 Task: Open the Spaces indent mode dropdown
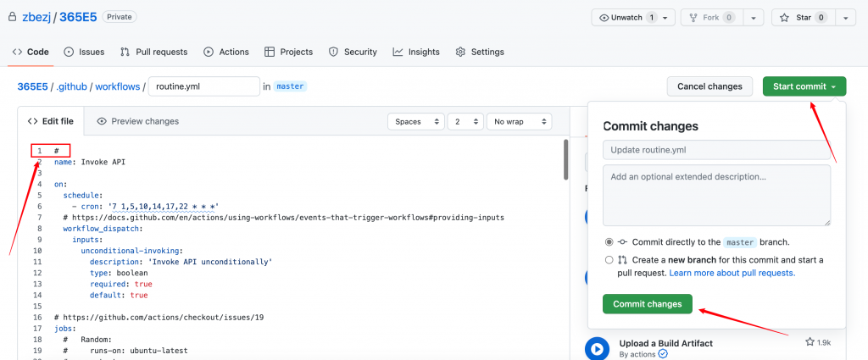coord(415,122)
